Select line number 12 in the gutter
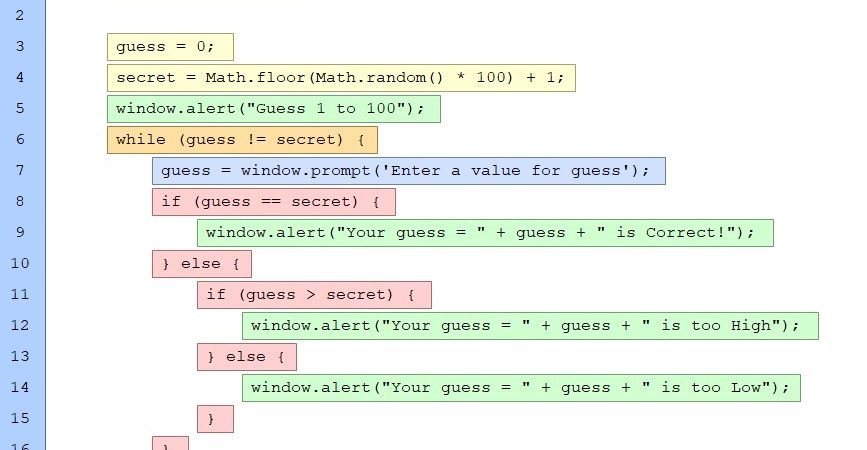Viewport: 867px width, 450px height. point(20,326)
